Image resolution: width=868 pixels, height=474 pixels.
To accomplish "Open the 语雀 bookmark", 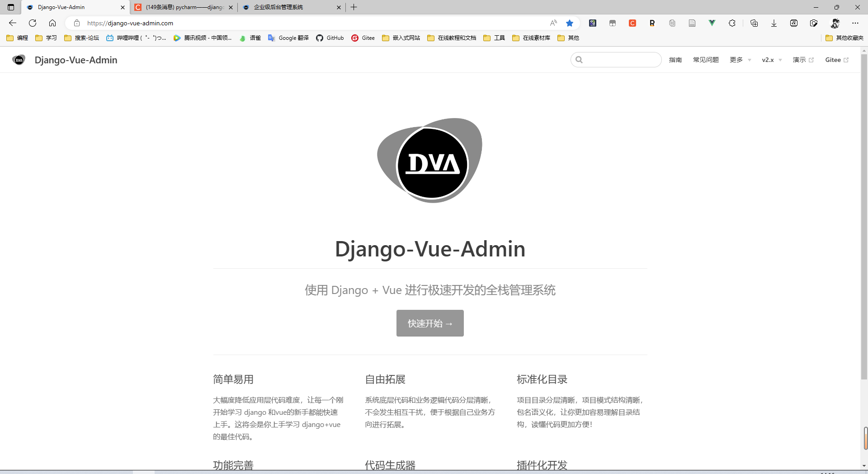I will coord(250,38).
